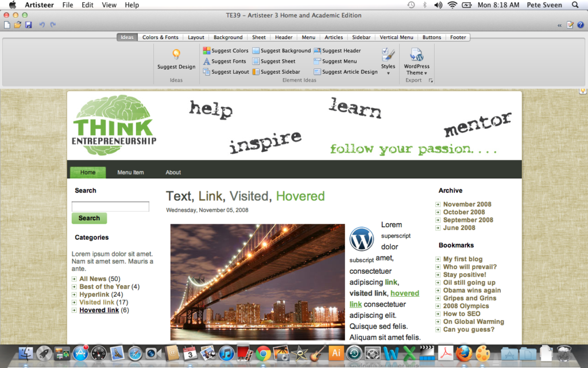Open the November 2008 archive link
The image size is (588, 368).
coord(467,204)
